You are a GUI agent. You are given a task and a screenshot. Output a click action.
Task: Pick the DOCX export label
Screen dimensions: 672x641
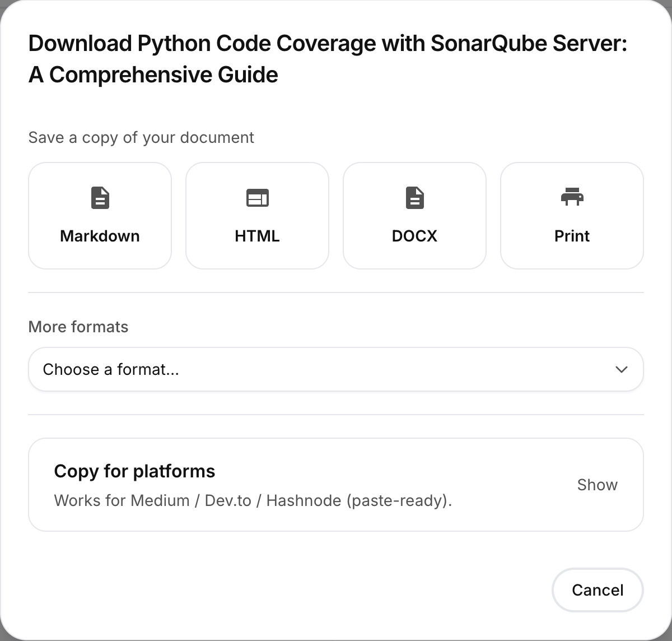[414, 236]
